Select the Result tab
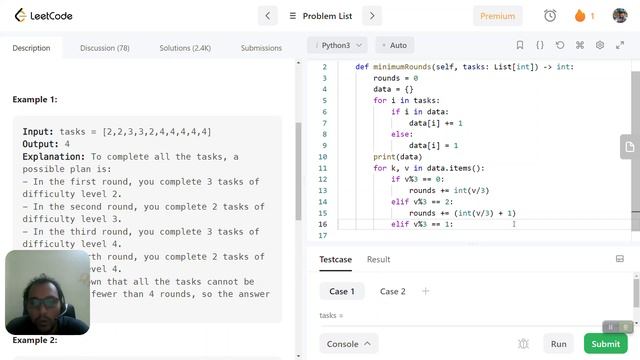Viewport: 640px width, 360px height. [378, 260]
